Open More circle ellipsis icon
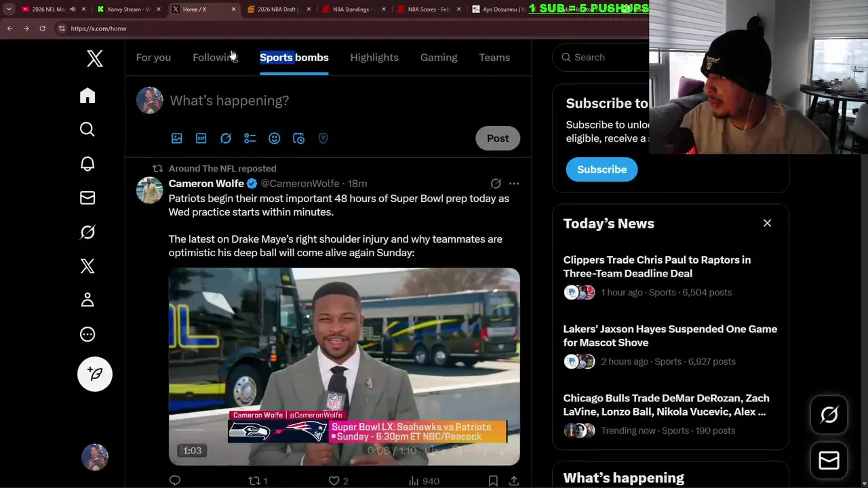The height and width of the screenshot is (488, 868). [87, 334]
